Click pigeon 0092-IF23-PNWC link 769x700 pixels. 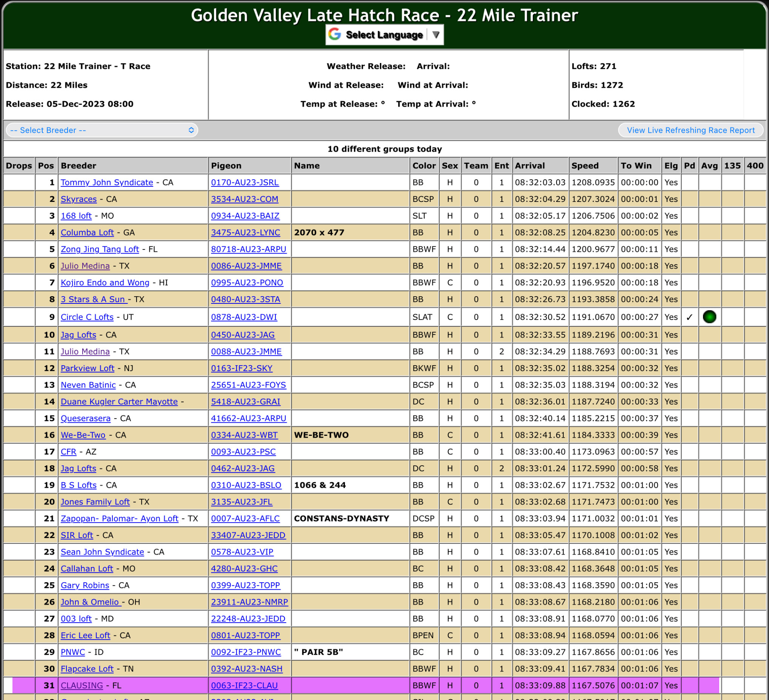[x=246, y=652]
